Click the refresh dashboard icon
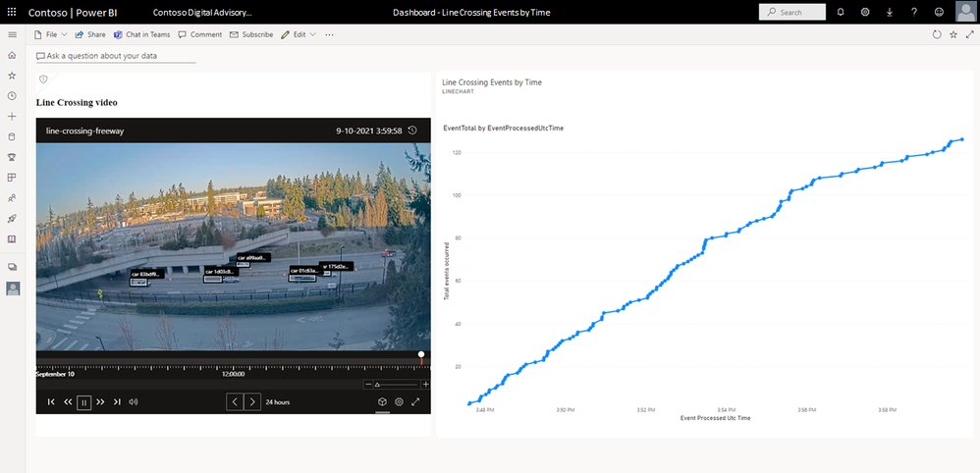Screen dimensions: 980x473 coord(936,35)
